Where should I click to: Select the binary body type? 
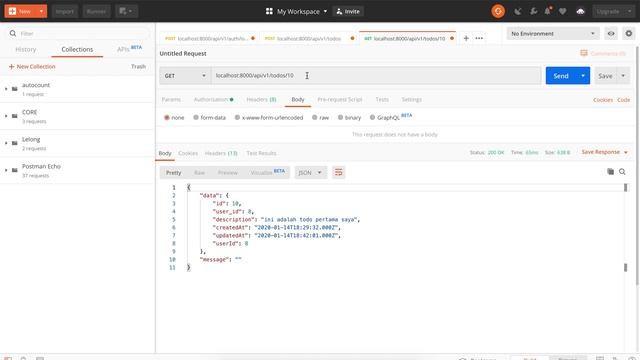pyautogui.click(x=349, y=118)
